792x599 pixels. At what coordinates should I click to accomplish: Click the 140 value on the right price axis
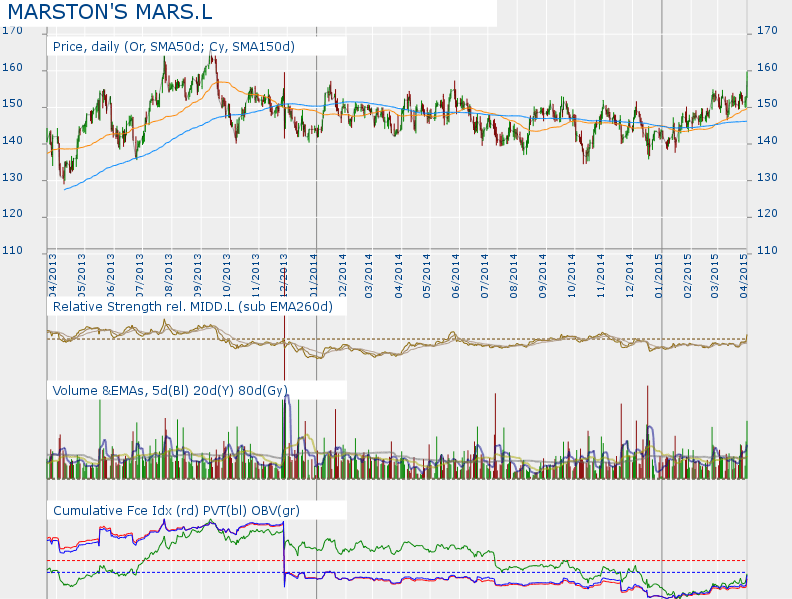click(x=767, y=141)
